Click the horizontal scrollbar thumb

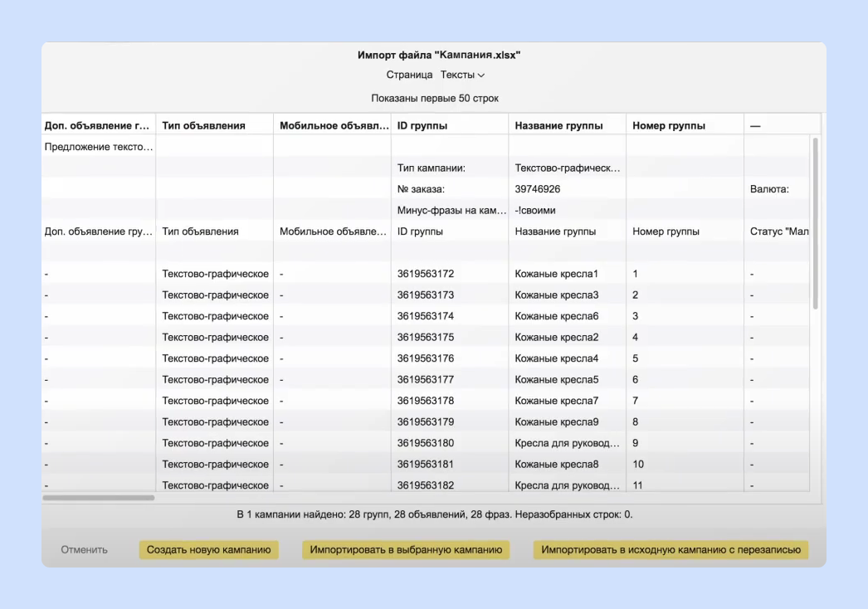99,498
